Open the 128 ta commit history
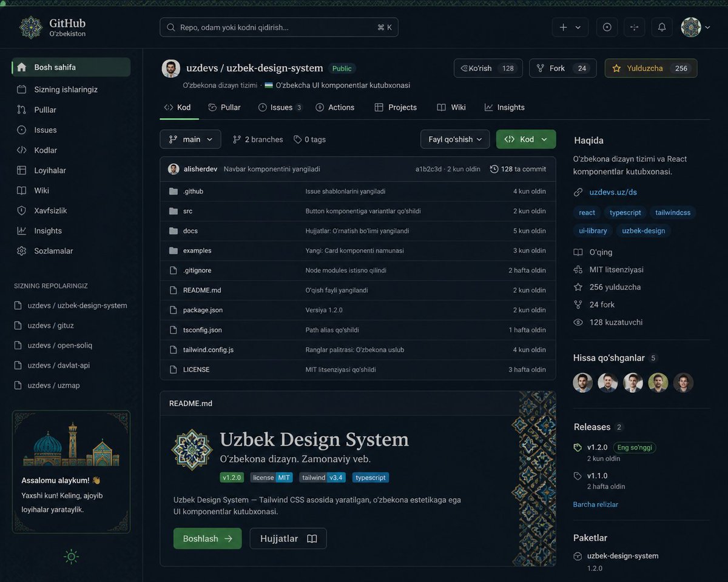Viewport: 728px width, 582px height. point(518,169)
